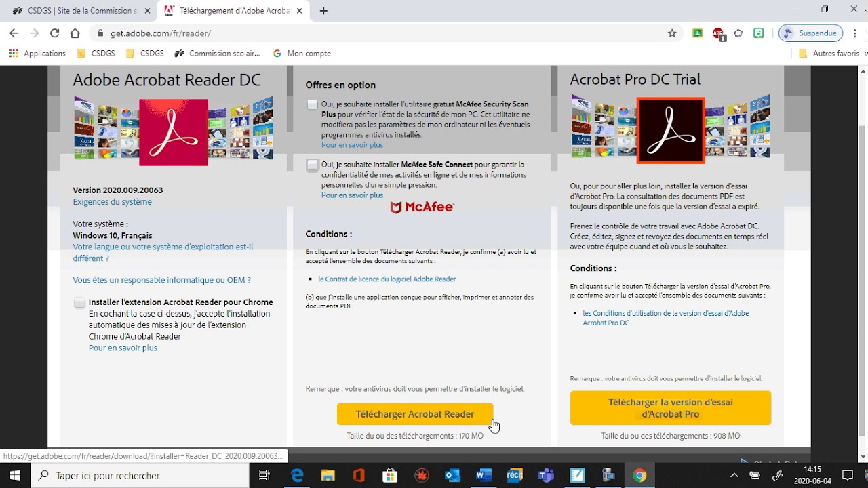Image resolution: width=868 pixels, height=488 pixels.
Task: Bookmark this page with the star icon
Action: [x=672, y=33]
